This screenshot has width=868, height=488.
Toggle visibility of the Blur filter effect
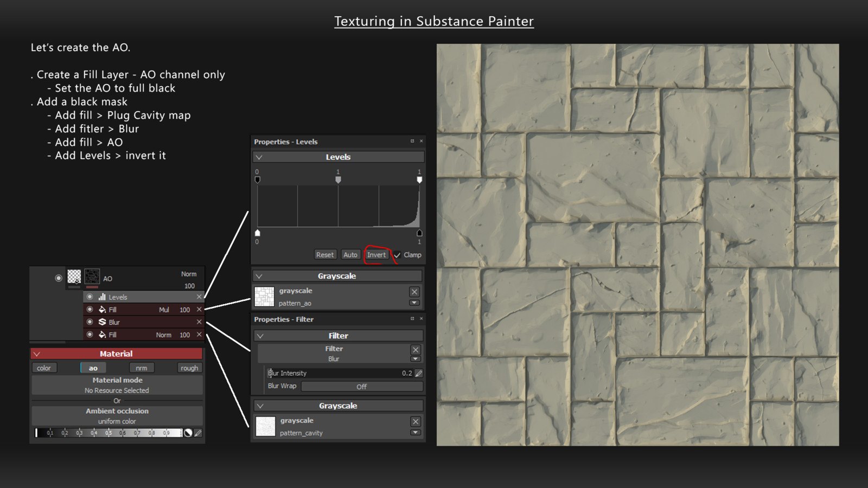click(90, 322)
